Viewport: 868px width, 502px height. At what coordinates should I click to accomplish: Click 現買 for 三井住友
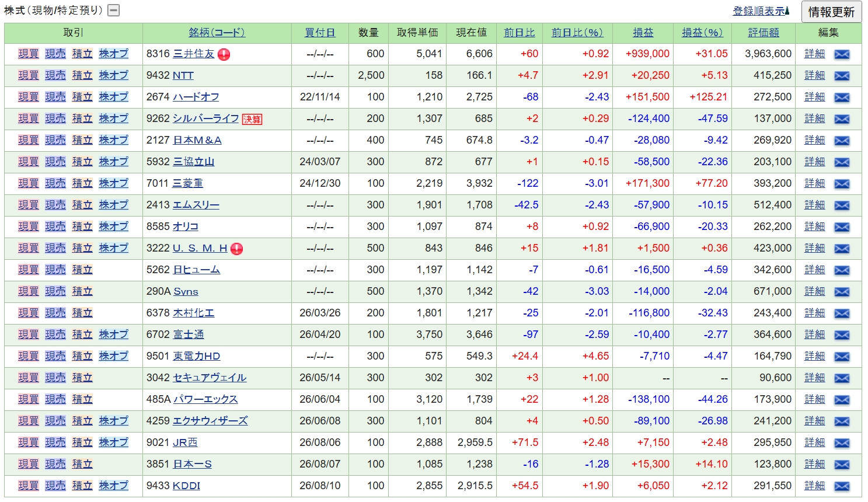(x=29, y=54)
